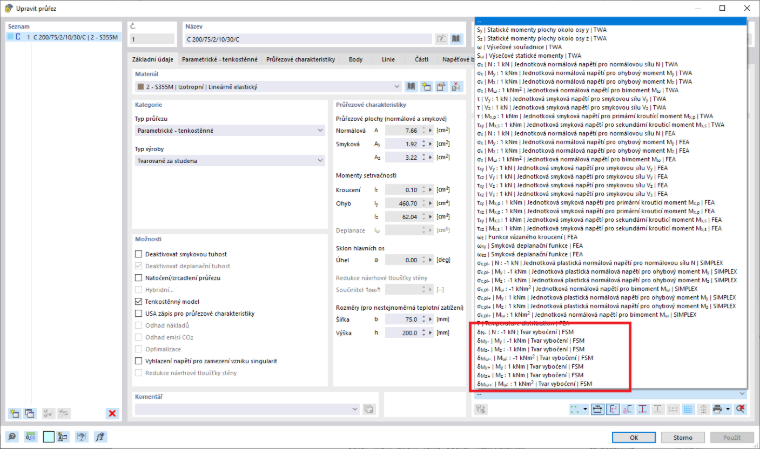
Task: Open the Materiál dropdown 2 - S355M
Action: (x=268, y=87)
